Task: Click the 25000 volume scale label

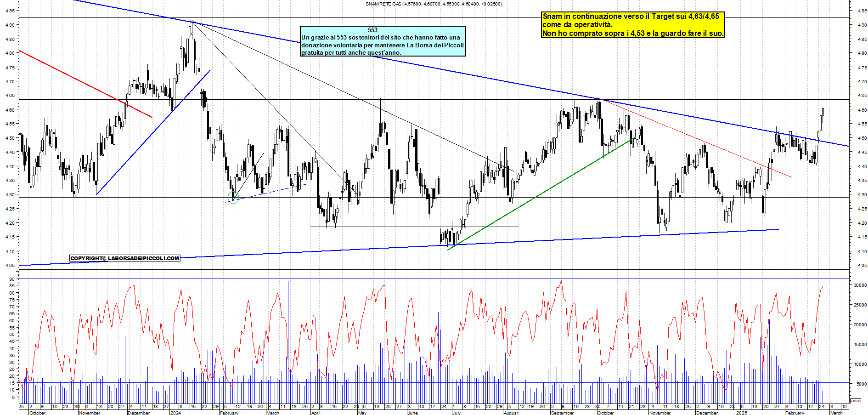Action: [860, 305]
